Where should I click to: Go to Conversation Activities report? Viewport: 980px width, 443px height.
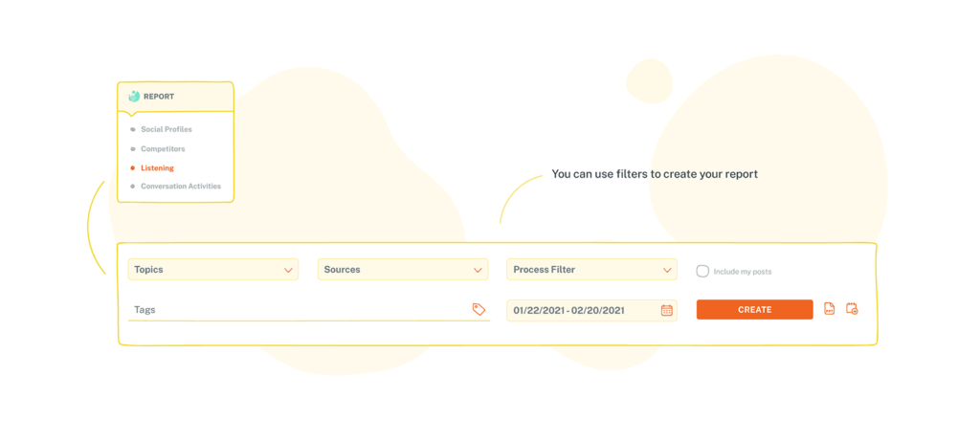tap(181, 187)
